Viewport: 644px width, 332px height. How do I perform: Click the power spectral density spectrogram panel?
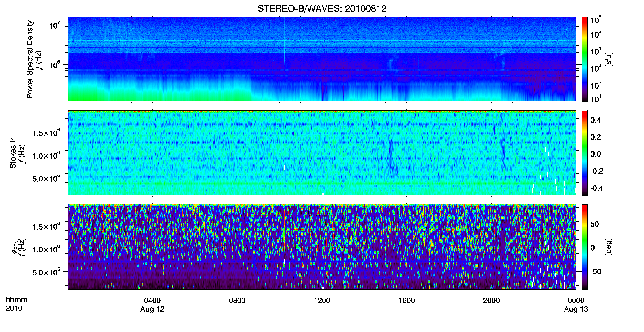click(x=322, y=59)
